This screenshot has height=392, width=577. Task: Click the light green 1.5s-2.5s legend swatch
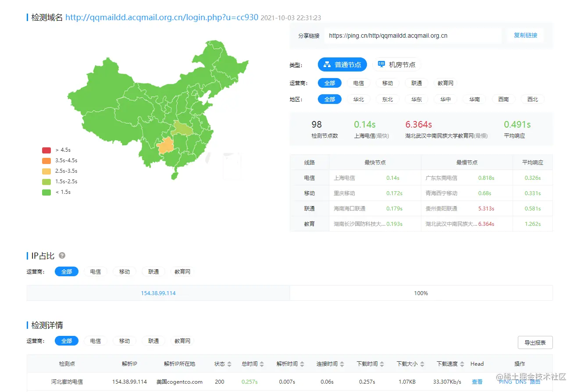[46, 182]
